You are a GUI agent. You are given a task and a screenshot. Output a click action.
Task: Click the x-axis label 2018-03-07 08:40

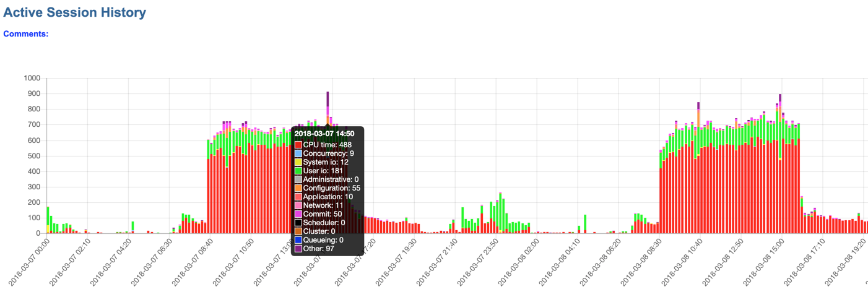[191, 263]
